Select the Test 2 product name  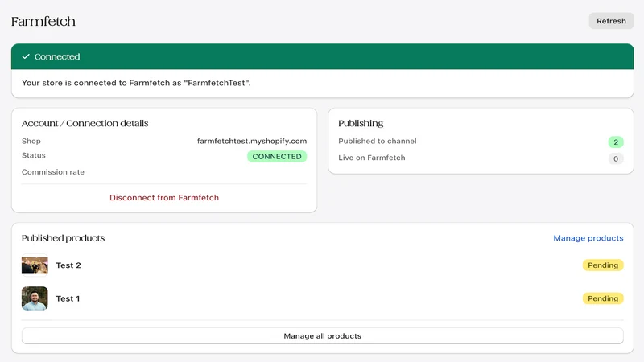click(68, 265)
